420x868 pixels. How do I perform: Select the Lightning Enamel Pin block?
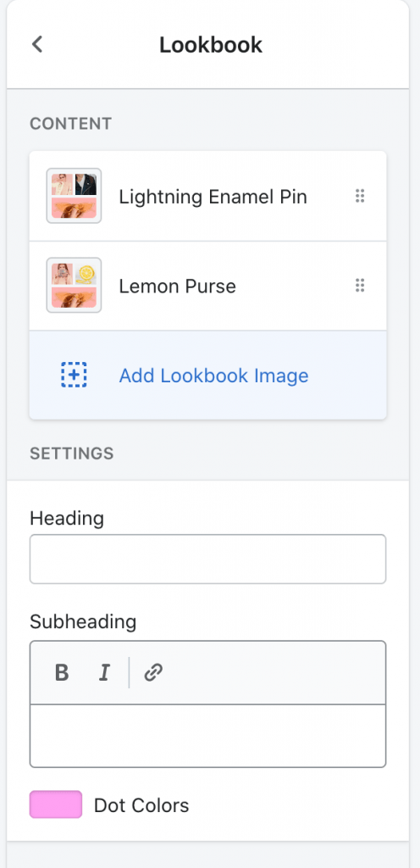(x=207, y=196)
